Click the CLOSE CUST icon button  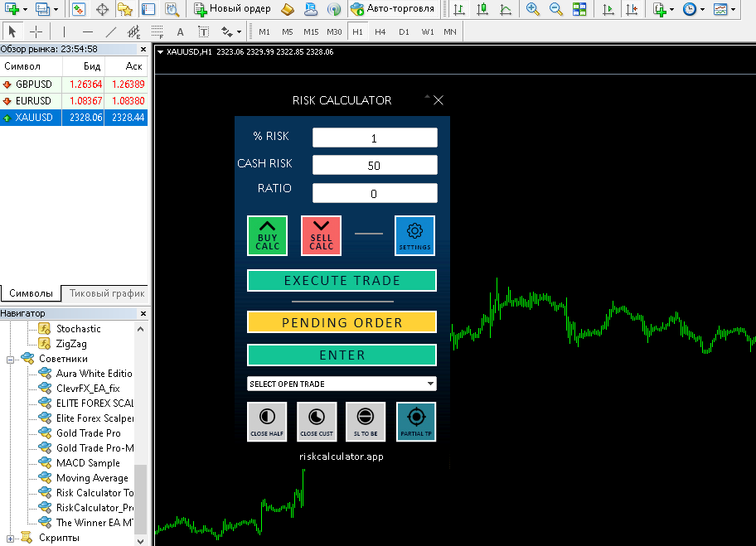tap(317, 422)
